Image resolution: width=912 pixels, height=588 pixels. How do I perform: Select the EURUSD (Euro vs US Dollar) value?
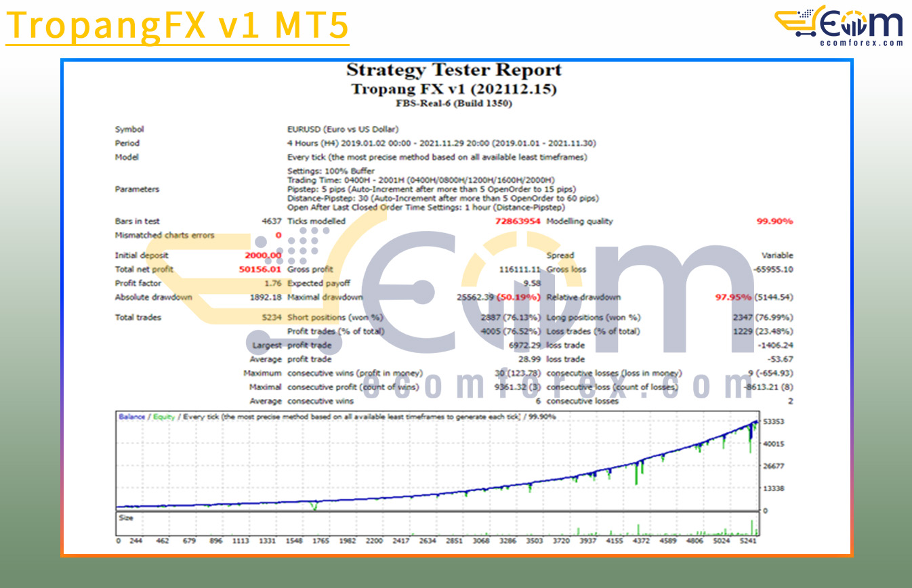click(343, 129)
